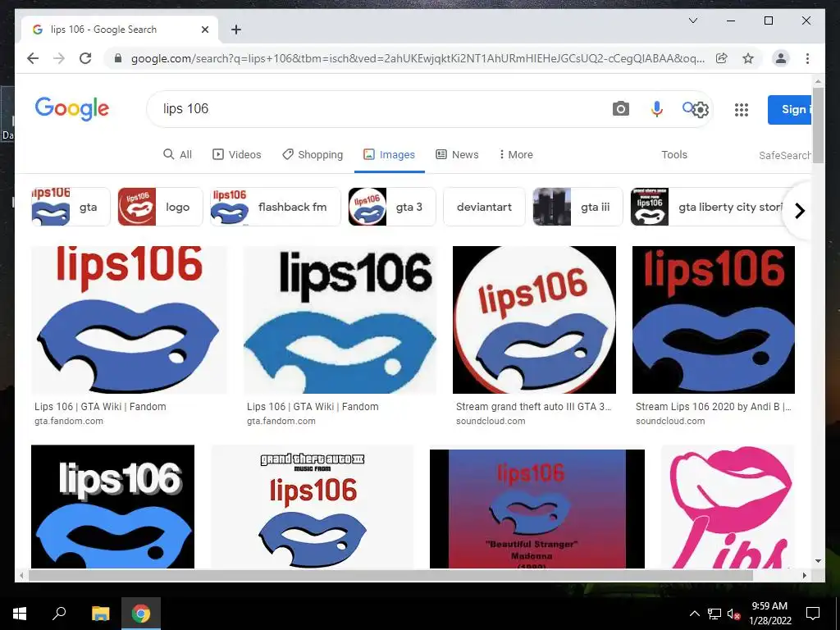Click 'Stream grand theft auto III GTA 3...' title
This screenshot has width=840, height=630.
point(533,407)
